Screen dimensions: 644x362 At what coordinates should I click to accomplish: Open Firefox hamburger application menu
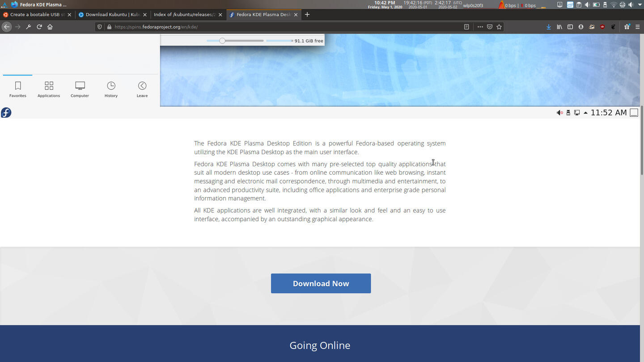click(638, 27)
